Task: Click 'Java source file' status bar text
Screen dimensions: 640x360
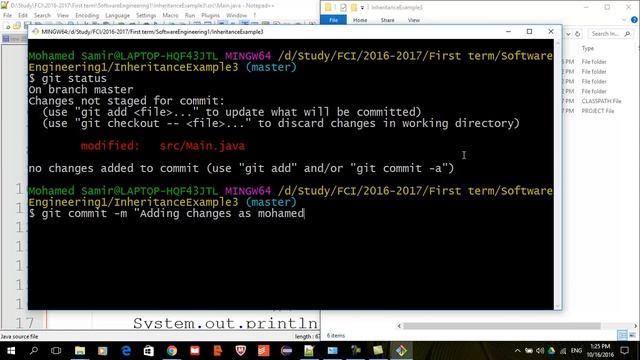Action: click(x=19, y=336)
